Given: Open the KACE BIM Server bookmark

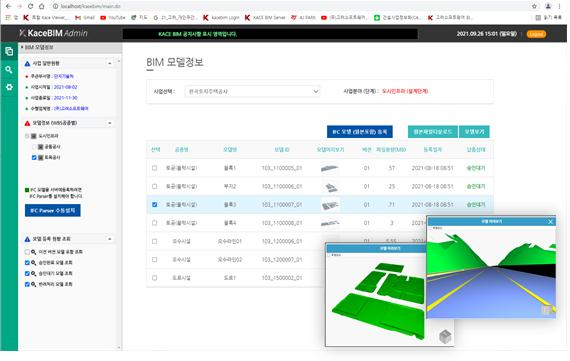Looking at the screenshot, I should coord(265,17).
